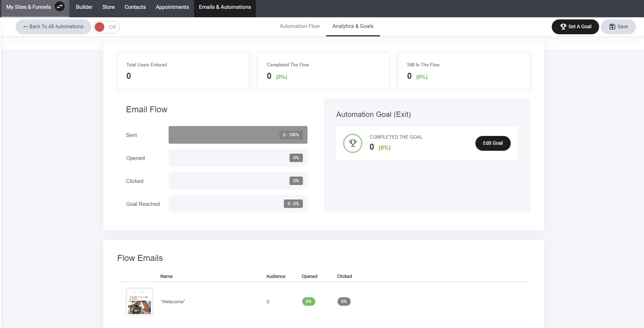Select Emails & Automations in the nav bar
Screen dimensions: 644x328
[225, 7]
